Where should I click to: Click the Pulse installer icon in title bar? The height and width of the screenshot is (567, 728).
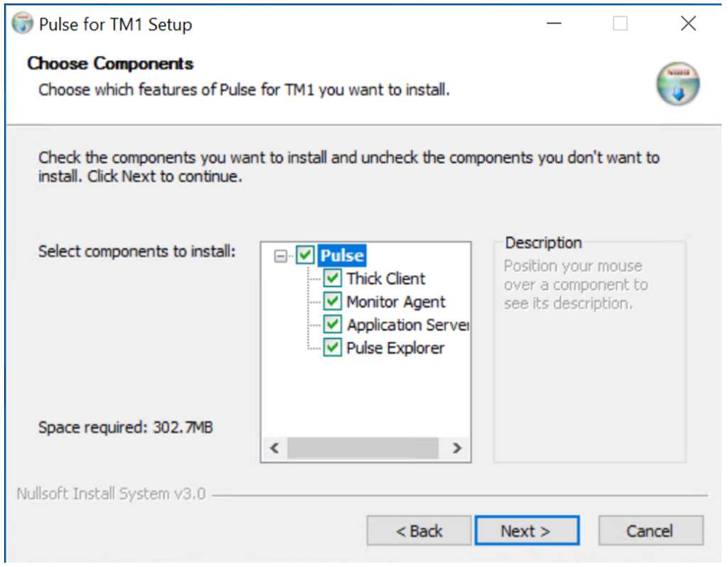coord(23,24)
